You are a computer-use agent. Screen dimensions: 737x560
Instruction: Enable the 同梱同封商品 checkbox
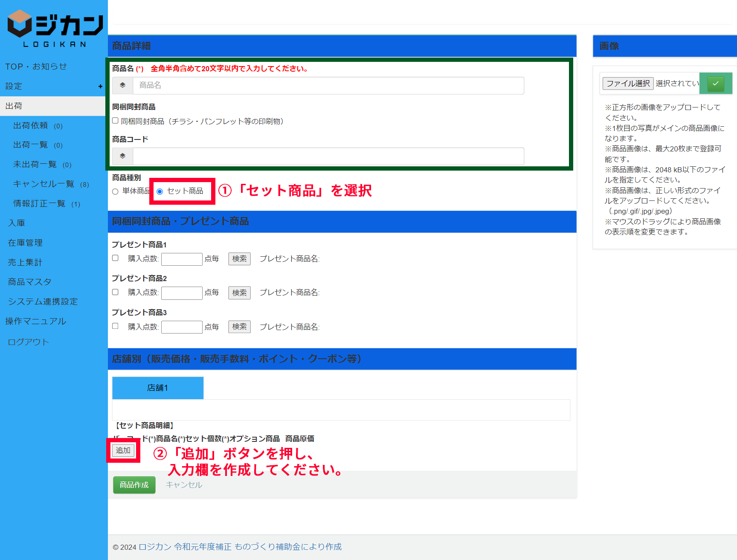point(115,121)
